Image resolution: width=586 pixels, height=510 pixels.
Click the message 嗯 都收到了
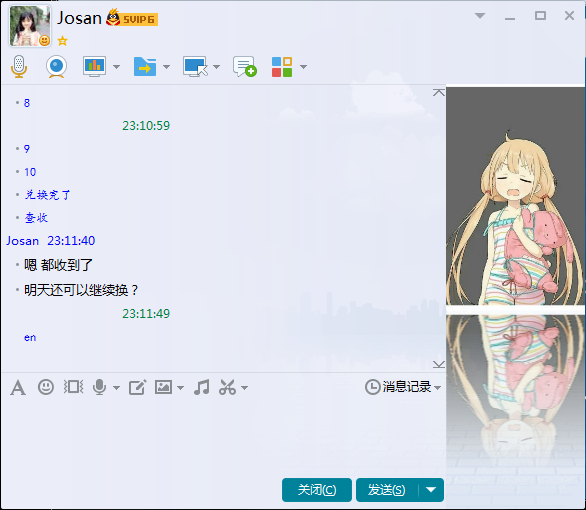[58, 265]
